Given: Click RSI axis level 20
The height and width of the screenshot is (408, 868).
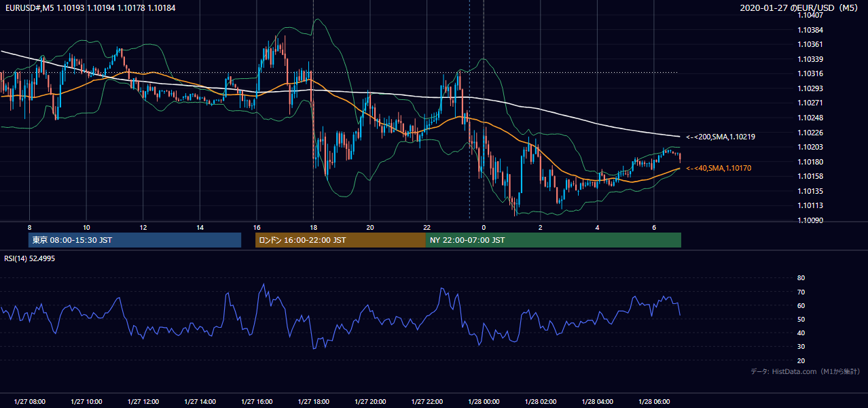Looking at the screenshot, I should (x=801, y=360).
